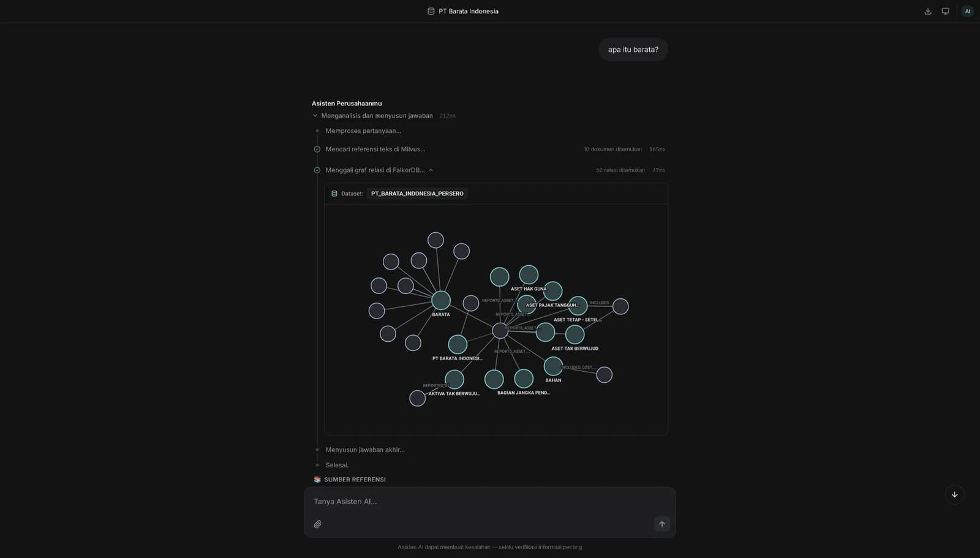Click the 'apa itu barata?' message bubble
Viewport: 980px width, 558px height.
tap(633, 50)
